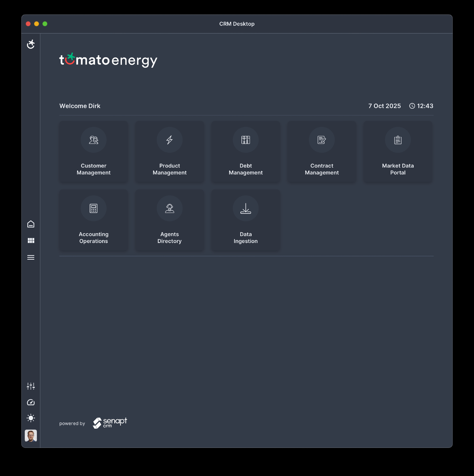Open the speedometer dashboard icon
Viewport: 474px width, 476px height.
click(x=31, y=402)
